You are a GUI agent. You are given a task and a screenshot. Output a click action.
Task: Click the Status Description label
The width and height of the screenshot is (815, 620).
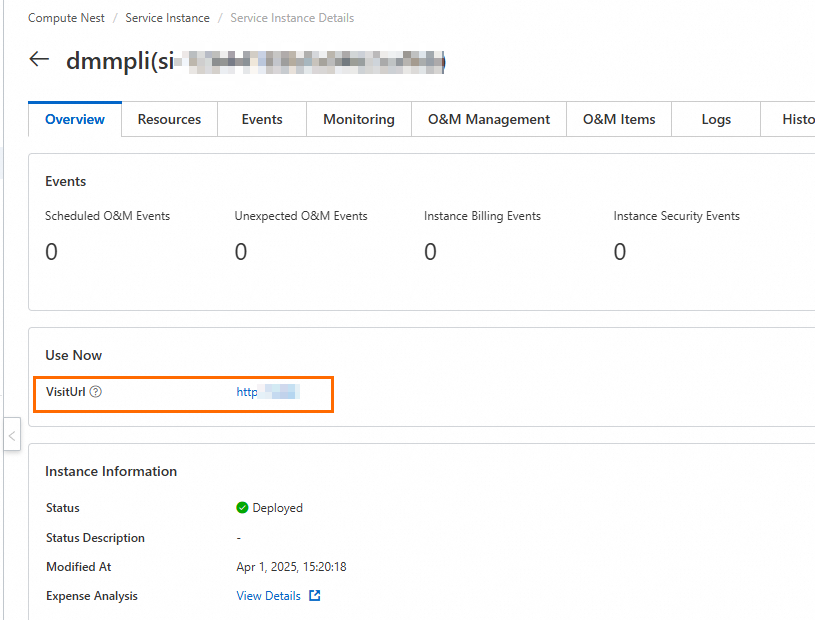95,537
